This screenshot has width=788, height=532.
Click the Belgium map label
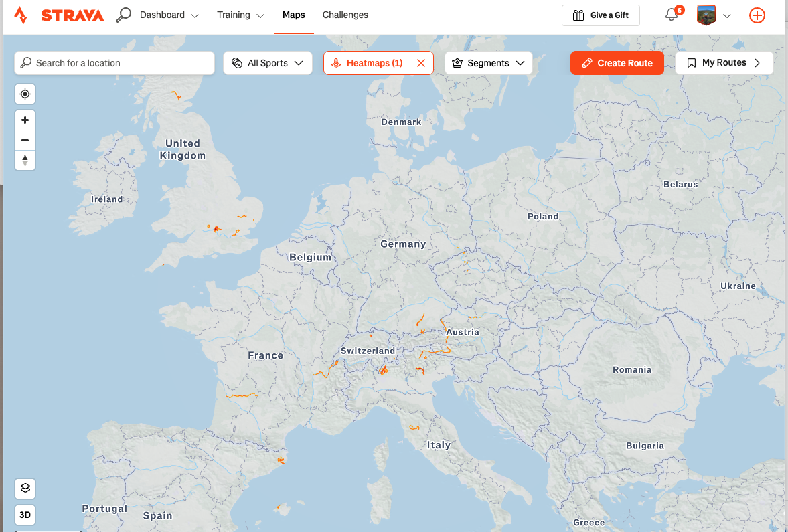tap(311, 257)
